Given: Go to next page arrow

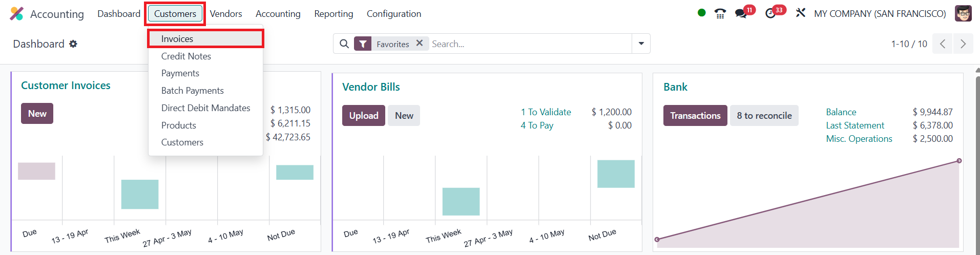Looking at the screenshot, I should tap(963, 44).
